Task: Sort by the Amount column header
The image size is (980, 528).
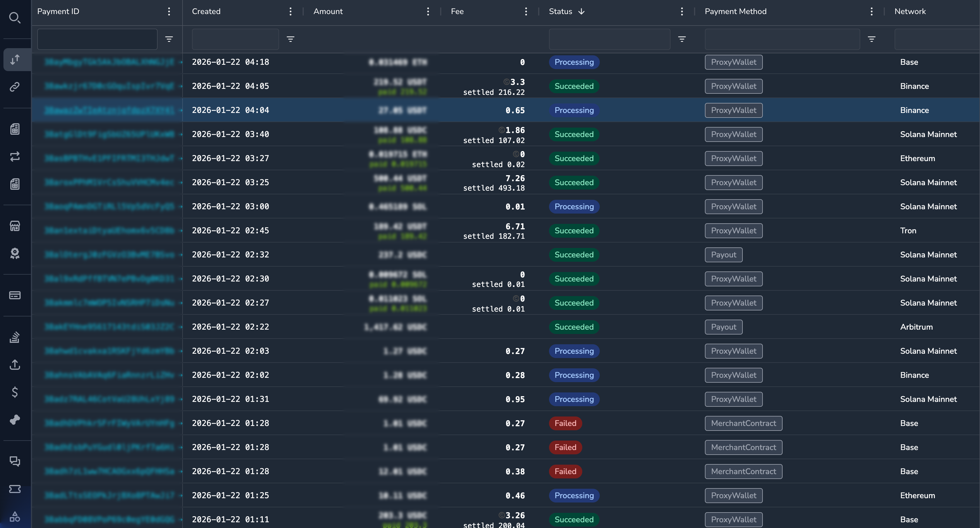Action: point(328,11)
